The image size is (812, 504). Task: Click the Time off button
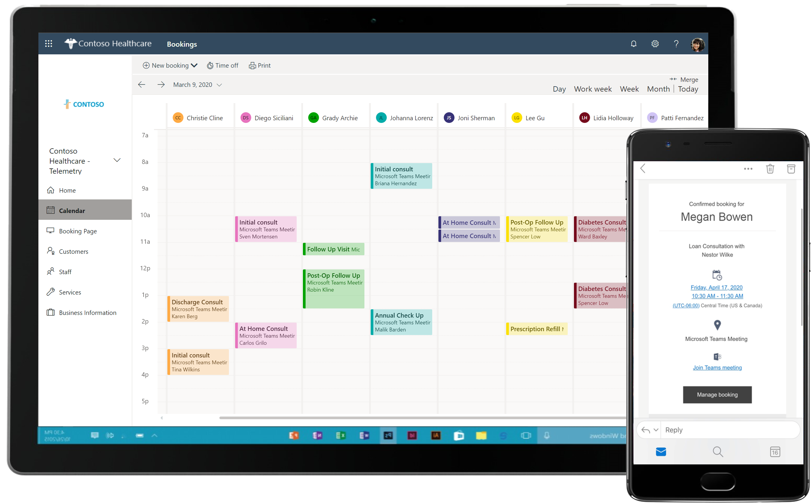(x=223, y=65)
